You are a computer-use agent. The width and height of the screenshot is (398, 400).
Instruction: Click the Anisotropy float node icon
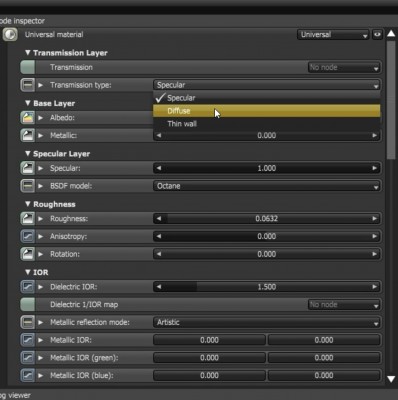point(28,236)
